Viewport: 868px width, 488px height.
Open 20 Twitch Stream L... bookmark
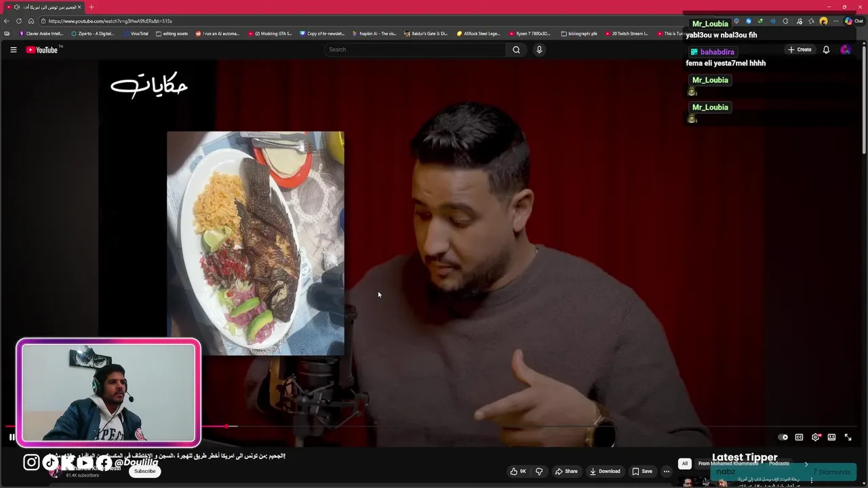point(627,33)
